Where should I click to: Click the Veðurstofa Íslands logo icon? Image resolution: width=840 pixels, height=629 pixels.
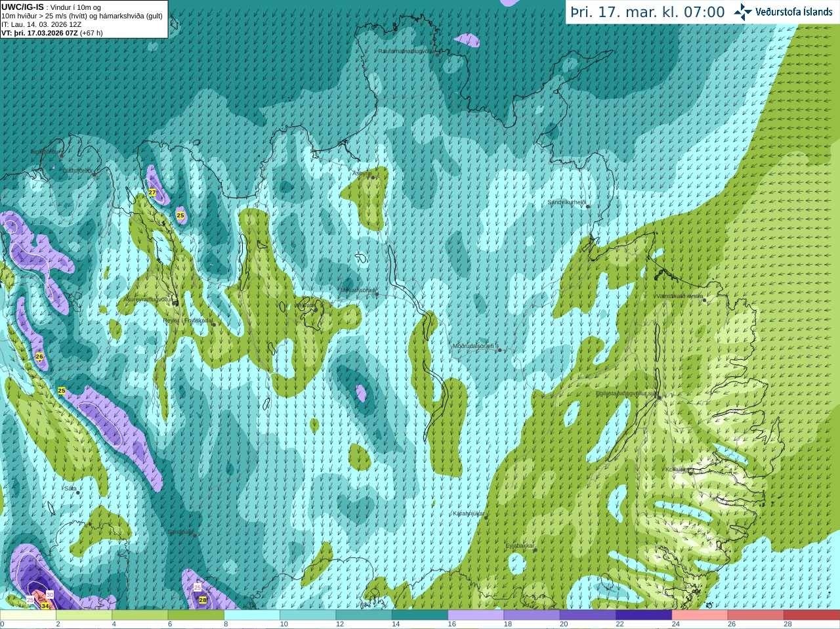point(742,12)
